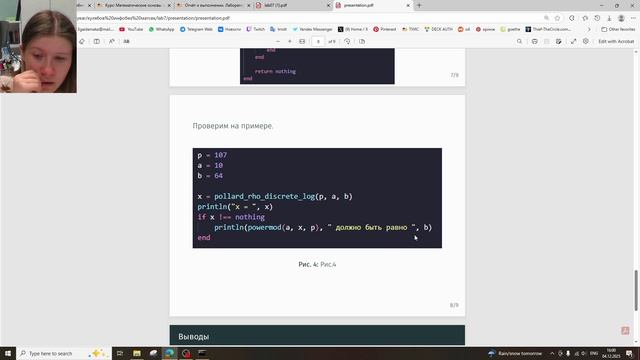Open the Twitch bookmark
This screenshot has width=640, height=360.
(256, 29)
